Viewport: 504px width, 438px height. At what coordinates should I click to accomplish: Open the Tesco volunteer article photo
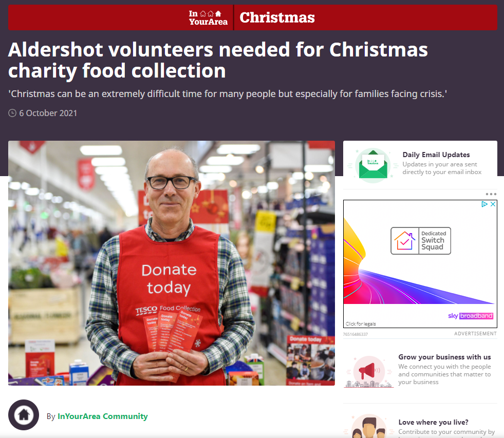[171, 263]
